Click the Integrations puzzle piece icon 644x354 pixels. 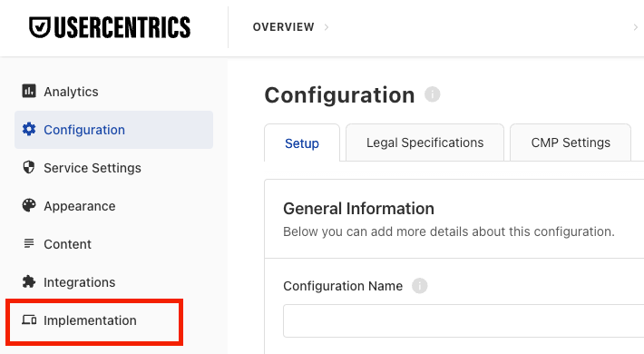tap(29, 281)
